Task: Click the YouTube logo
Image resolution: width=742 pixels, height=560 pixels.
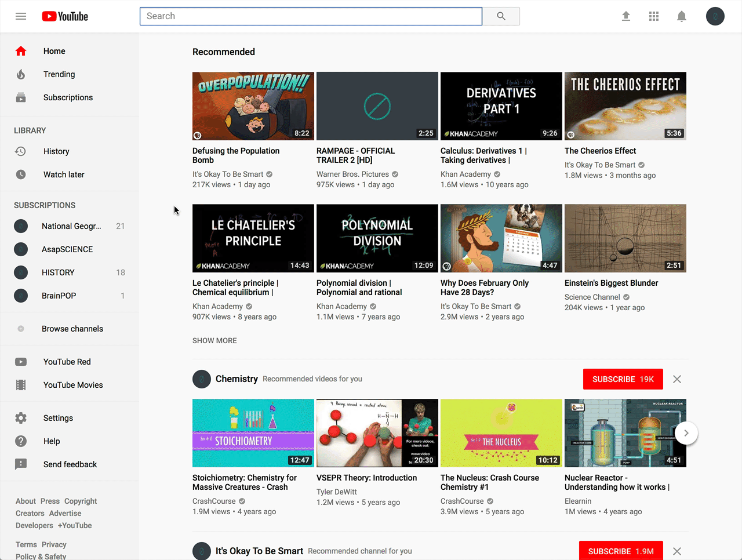Action: click(x=65, y=16)
